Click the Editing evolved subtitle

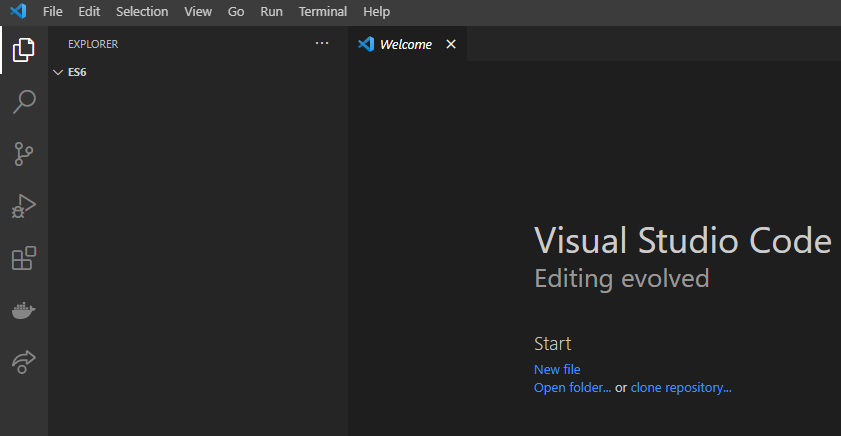pos(622,279)
